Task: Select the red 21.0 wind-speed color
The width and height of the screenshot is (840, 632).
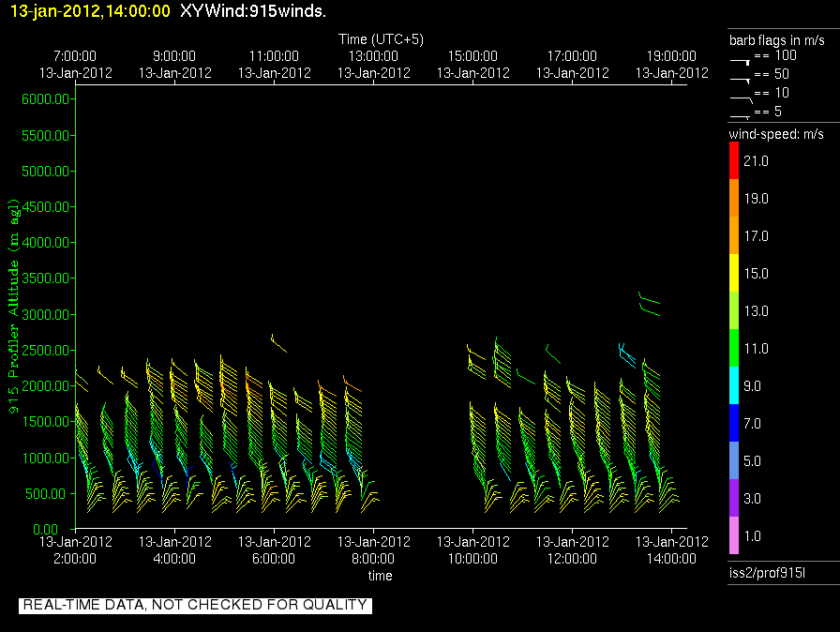Action: click(734, 161)
